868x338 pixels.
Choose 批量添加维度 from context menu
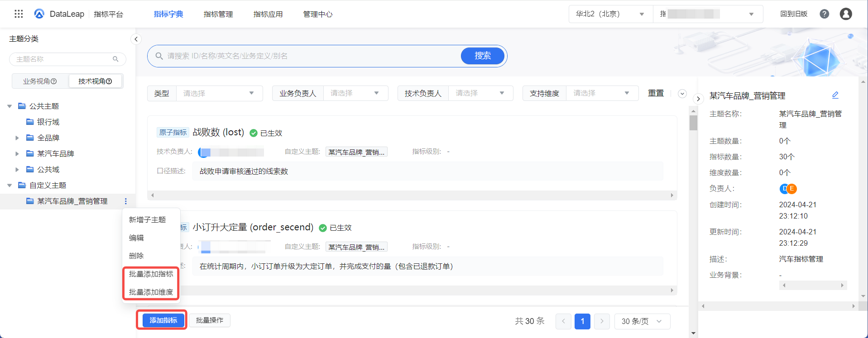click(151, 292)
